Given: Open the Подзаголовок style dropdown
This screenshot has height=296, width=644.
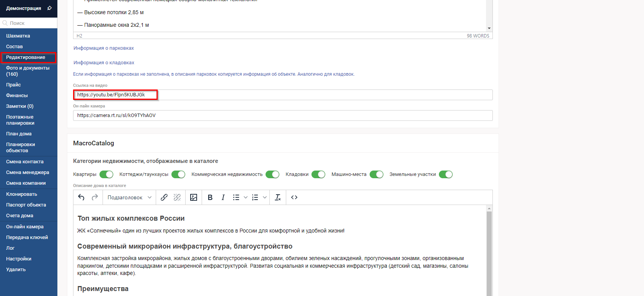Looking at the screenshot, I should [x=129, y=197].
